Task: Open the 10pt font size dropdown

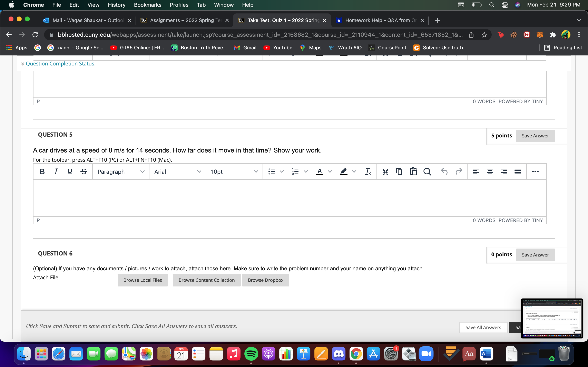Action: [234, 172]
